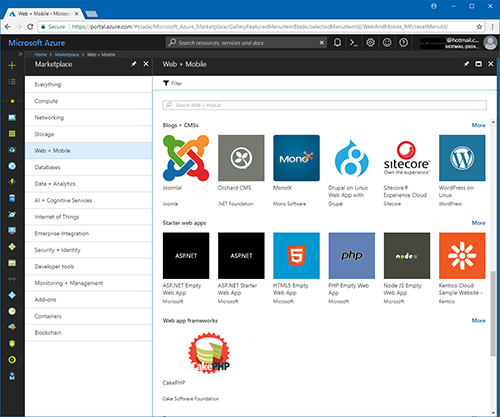Open Containers category
500x417 pixels.
[89, 316]
